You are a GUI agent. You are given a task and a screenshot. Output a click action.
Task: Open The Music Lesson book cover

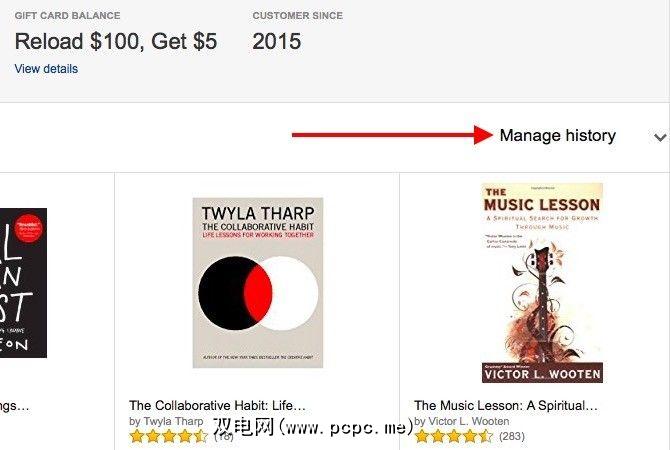[x=542, y=283]
